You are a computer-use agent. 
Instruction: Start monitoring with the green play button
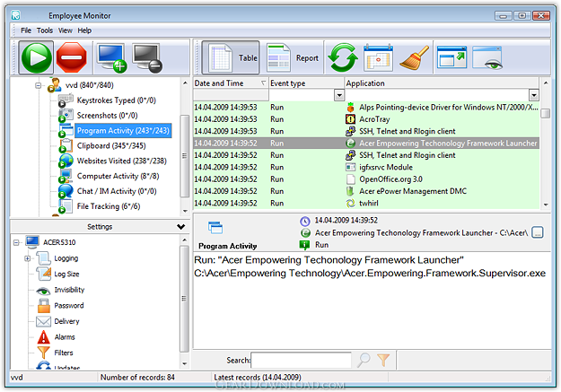pos(36,57)
